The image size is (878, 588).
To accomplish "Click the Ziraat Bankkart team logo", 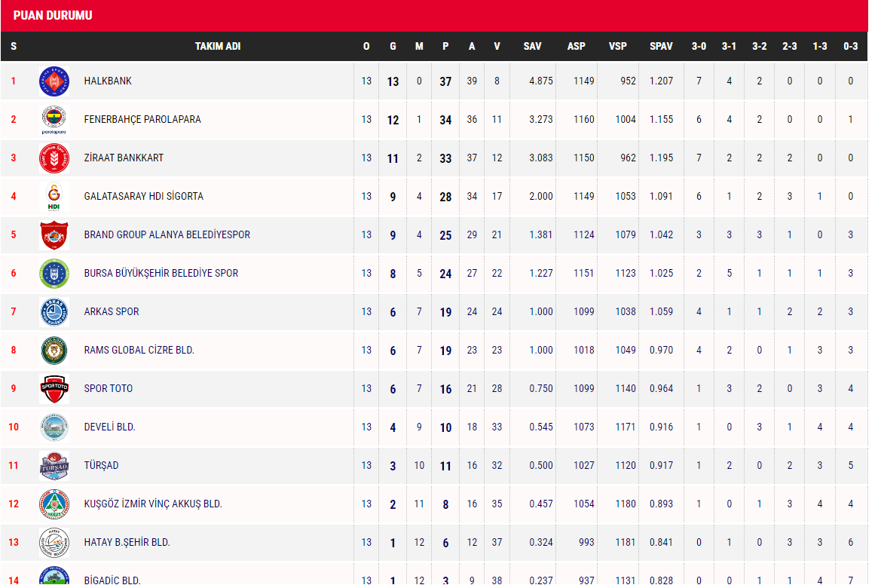I will [54, 158].
